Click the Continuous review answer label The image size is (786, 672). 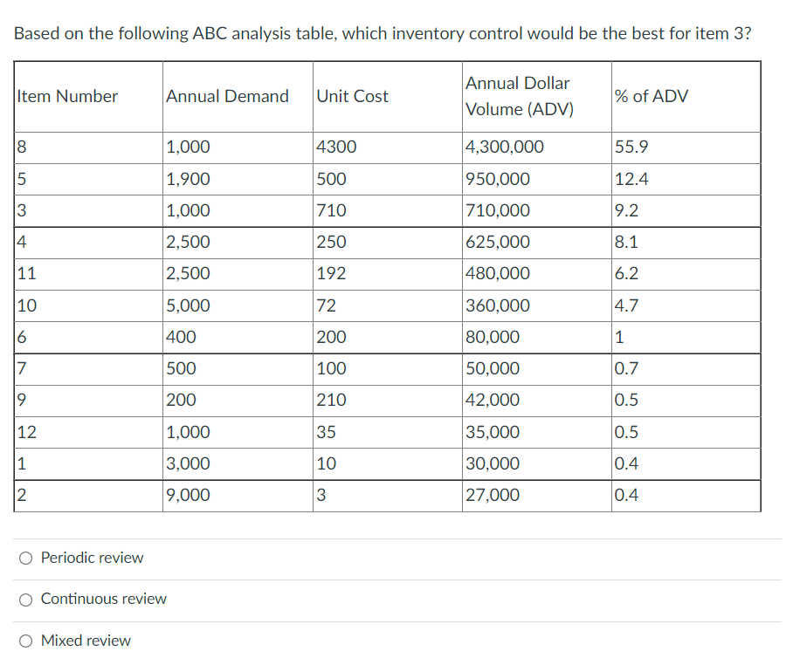pyautogui.click(x=103, y=600)
